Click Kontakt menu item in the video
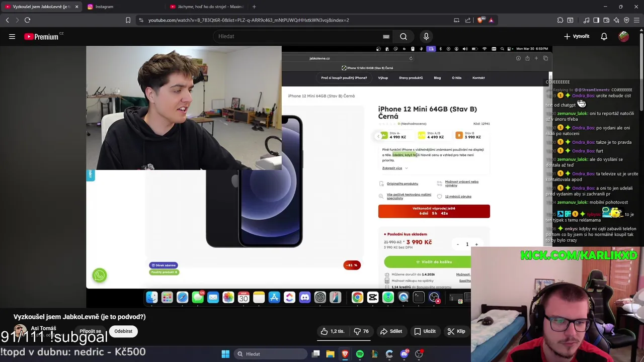This screenshot has width=644, height=362. [x=478, y=78]
